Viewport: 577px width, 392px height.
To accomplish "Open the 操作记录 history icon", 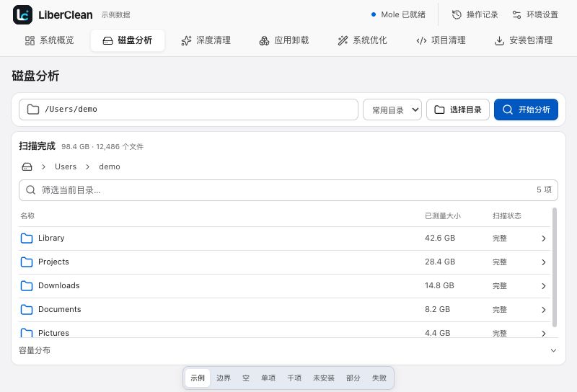I will coord(457,14).
